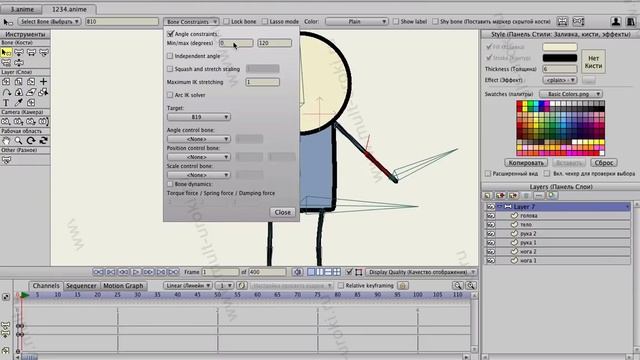Open the Select Bone dropdown
The image size is (640, 360).
(49, 22)
